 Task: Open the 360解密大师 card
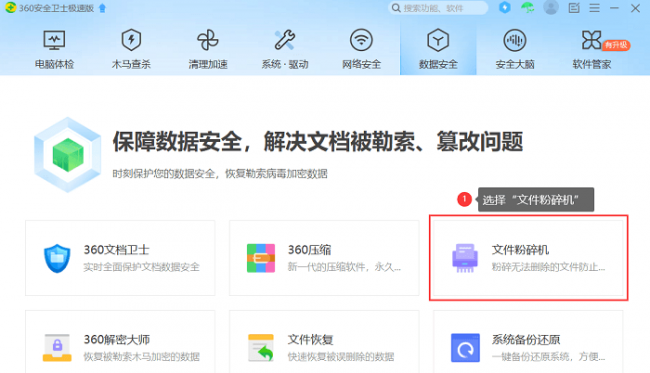tap(120, 342)
